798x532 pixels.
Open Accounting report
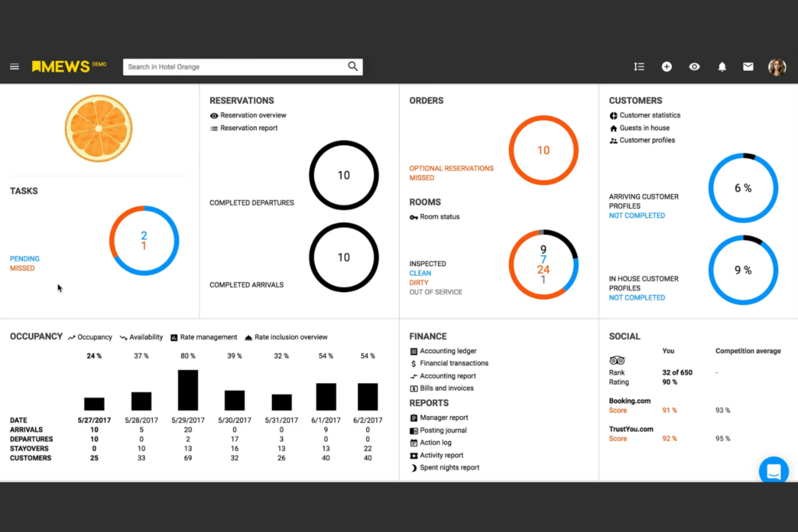(x=448, y=376)
